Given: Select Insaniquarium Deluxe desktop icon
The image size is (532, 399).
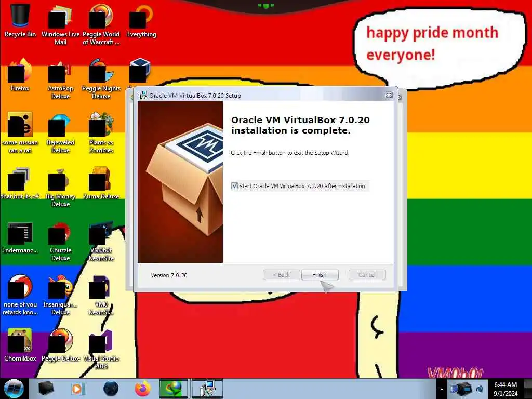Looking at the screenshot, I should tap(60, 295).
